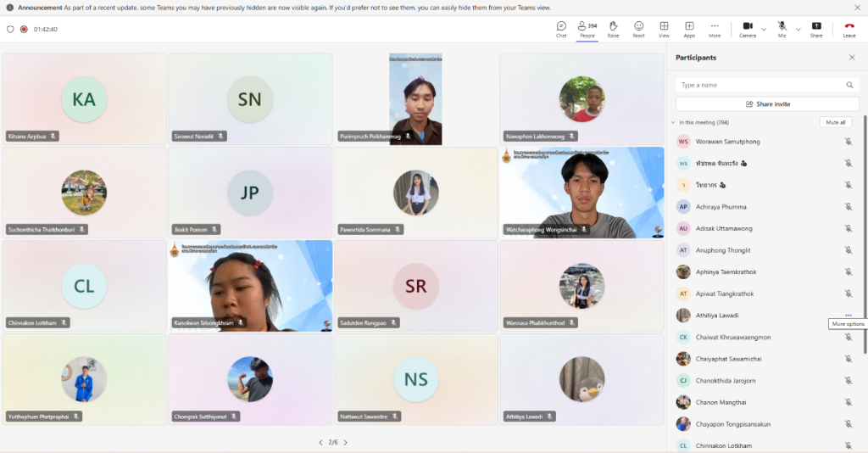Go to previous page of video gallery

point(320,442)
